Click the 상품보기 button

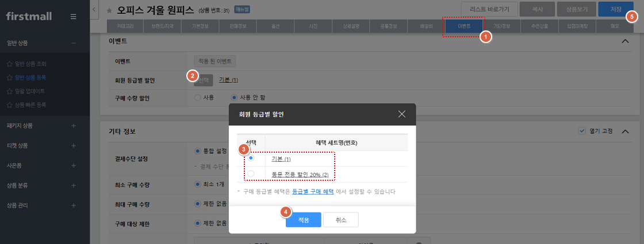tap(576, 9)
